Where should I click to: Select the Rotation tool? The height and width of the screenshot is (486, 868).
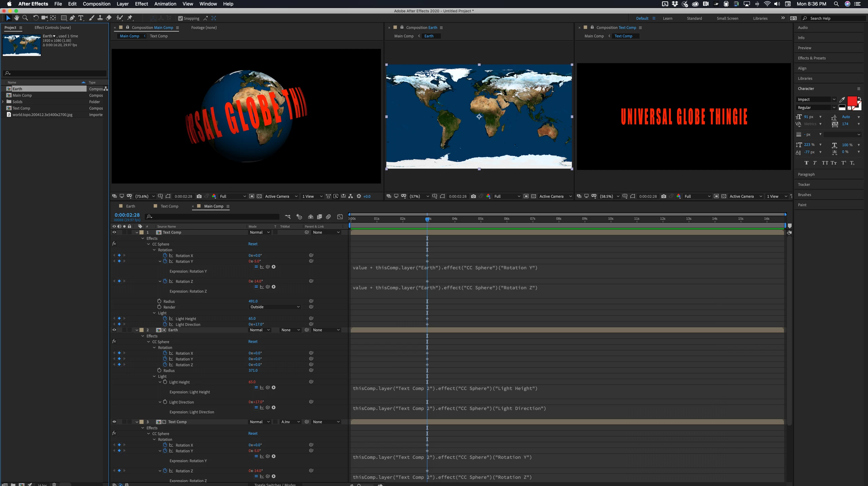point(36,18)
